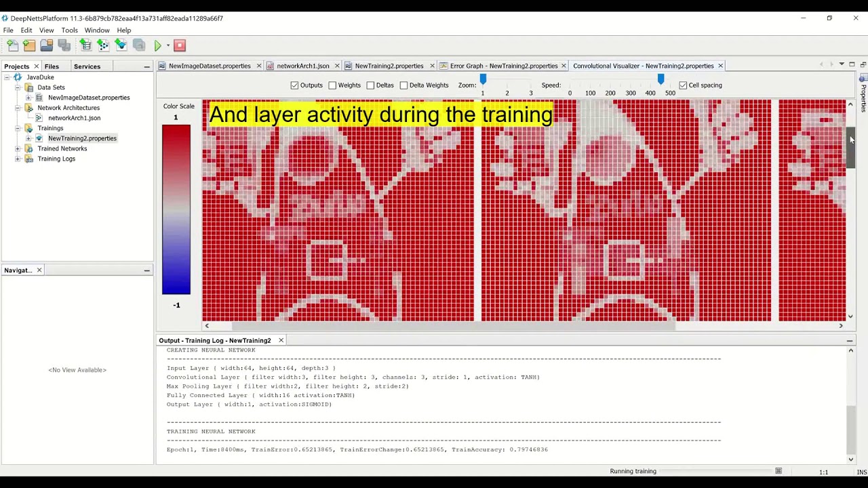Click the NewImageDataset.properties file icon in the tree
The height and width of the screenshot is (488, 868).
[x=39, y=98]
